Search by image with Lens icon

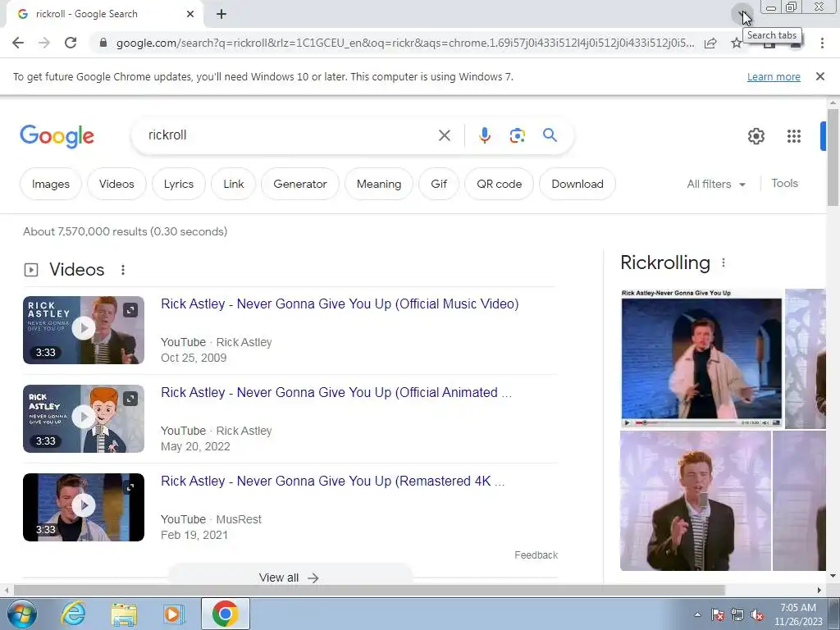[x=517, y=135]
